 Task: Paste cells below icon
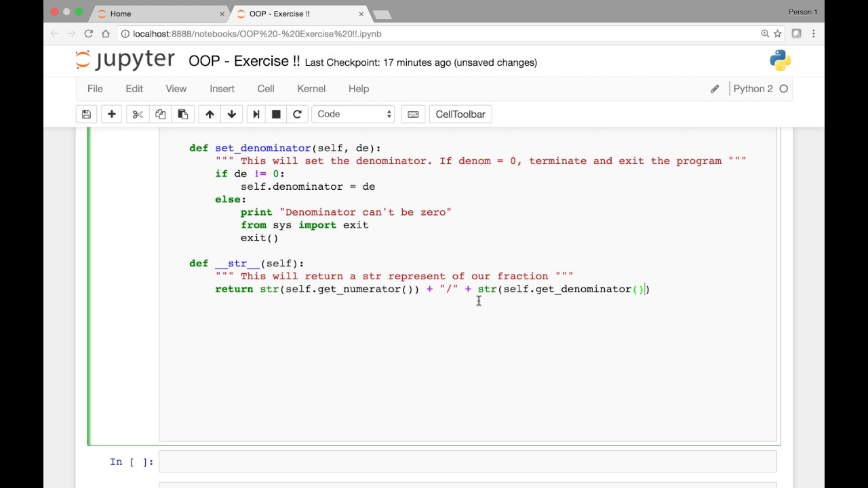182,114
